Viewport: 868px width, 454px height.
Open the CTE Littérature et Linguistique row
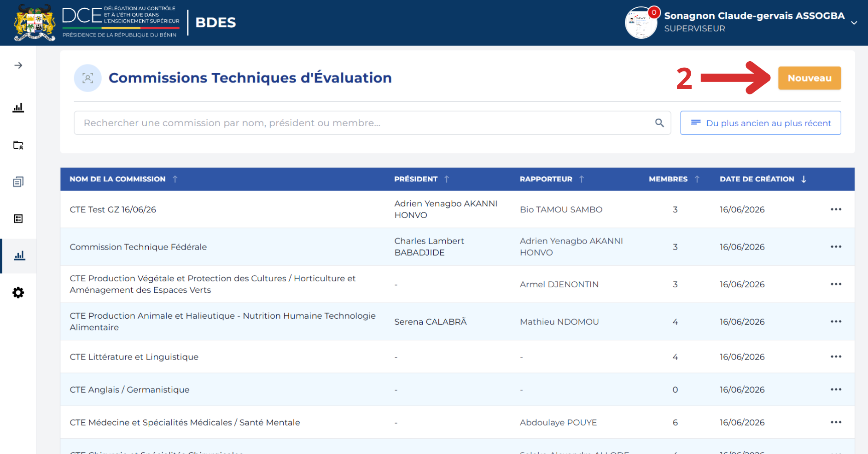pyautogui.click(x=457, y=357)
